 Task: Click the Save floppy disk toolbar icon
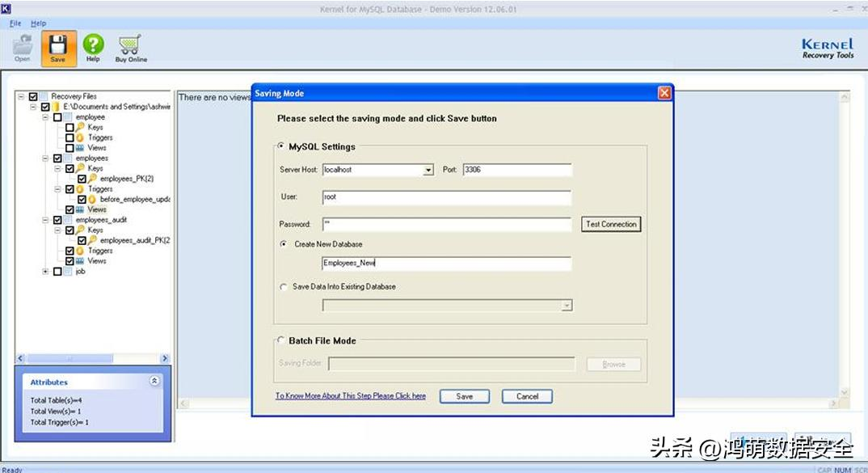[58, 44]
